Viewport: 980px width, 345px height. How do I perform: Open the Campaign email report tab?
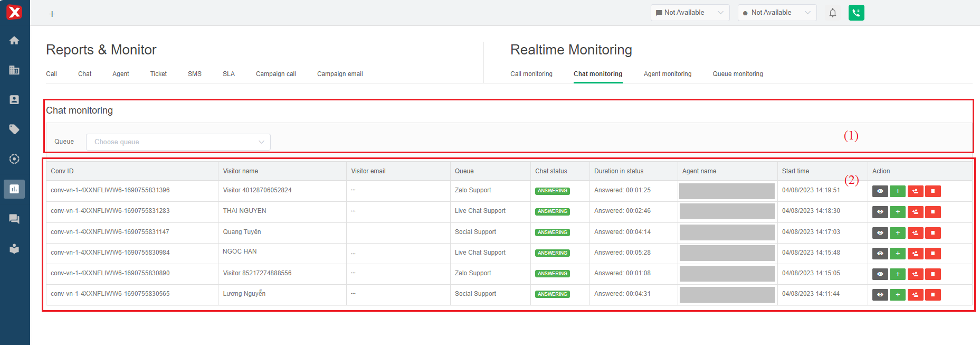340,74
